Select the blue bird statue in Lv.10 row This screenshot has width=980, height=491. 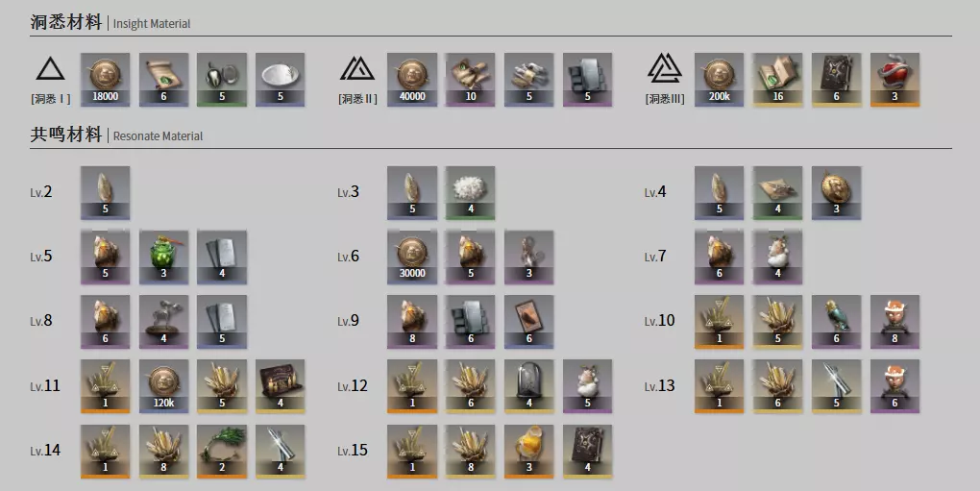[x=836, y=322]
